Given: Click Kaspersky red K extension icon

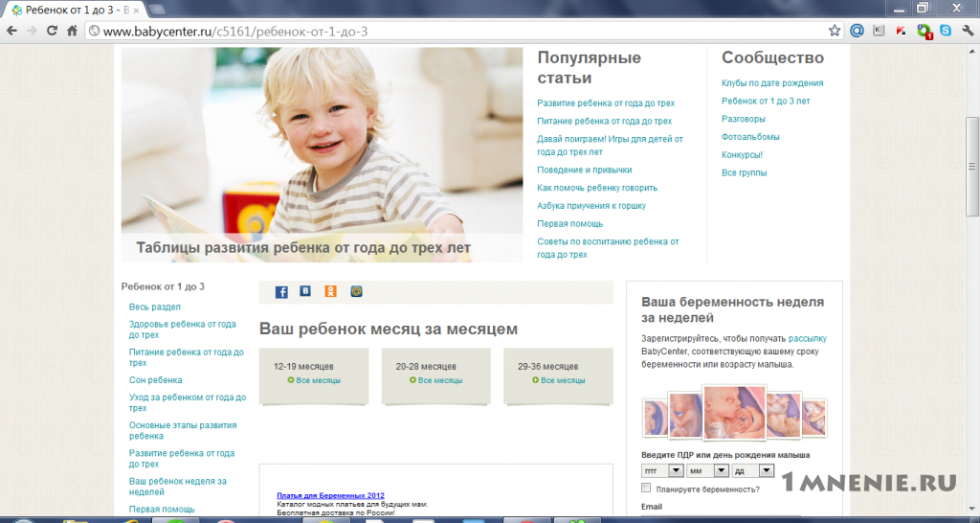Looking at the screenshot, I should coord(901,31).
